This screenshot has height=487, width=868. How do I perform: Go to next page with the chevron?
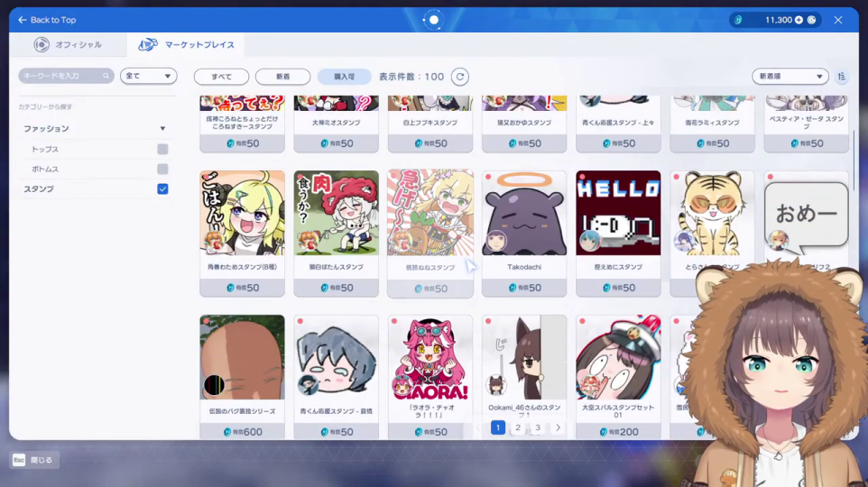coord(558,427)
